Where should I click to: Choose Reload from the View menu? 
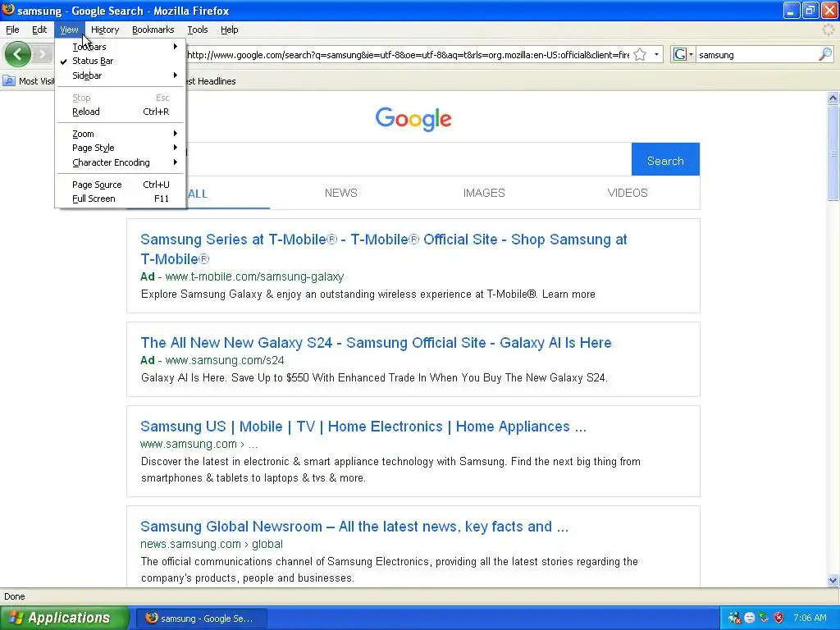click(120, 112)
